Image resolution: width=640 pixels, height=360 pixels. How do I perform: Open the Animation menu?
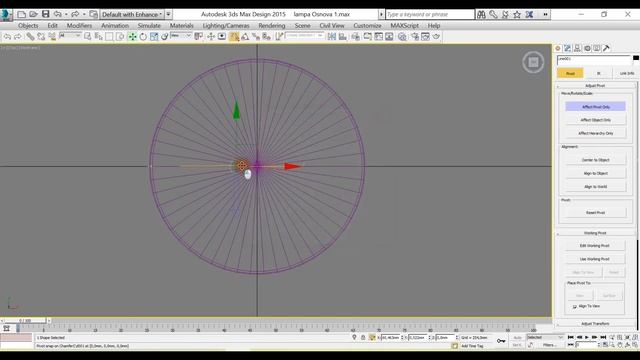tap(115, 26)
